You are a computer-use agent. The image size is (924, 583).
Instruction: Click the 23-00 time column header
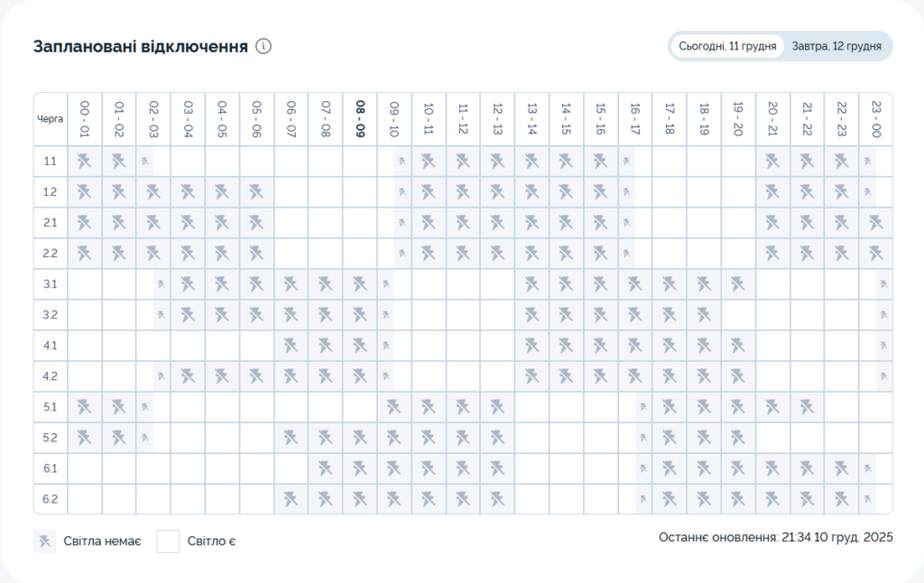click(x=875, y=118)
